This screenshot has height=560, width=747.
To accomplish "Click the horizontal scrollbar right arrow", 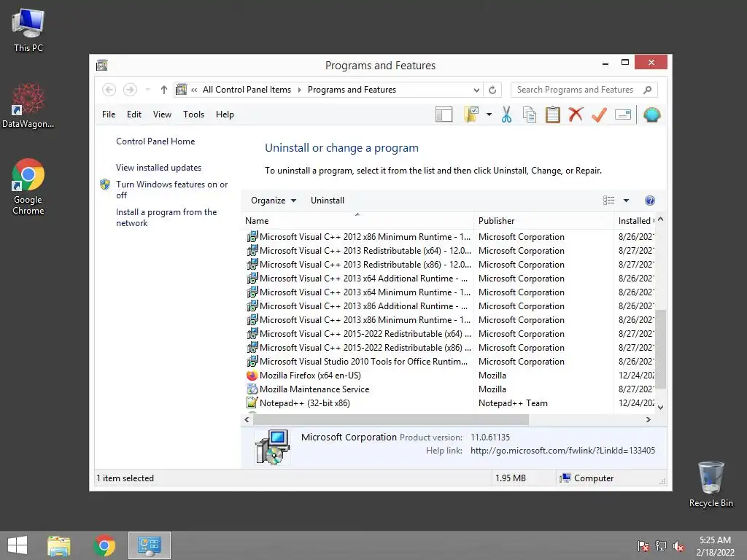I will [648, 419].
